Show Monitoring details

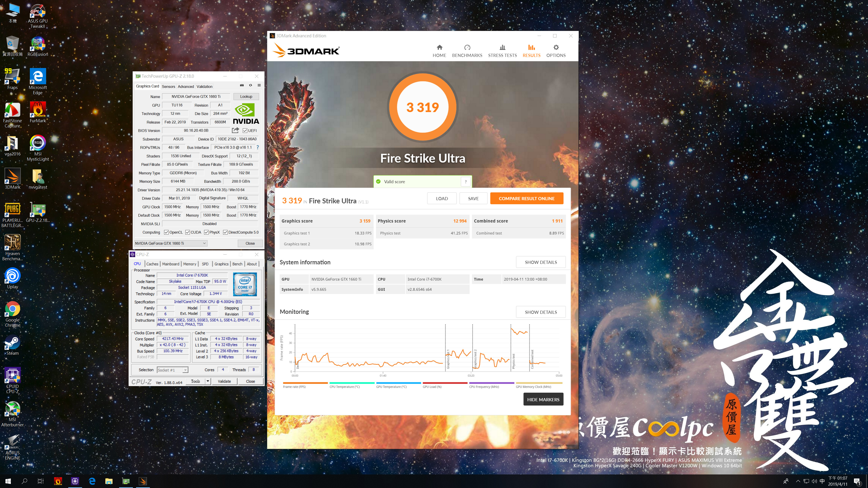540,312
